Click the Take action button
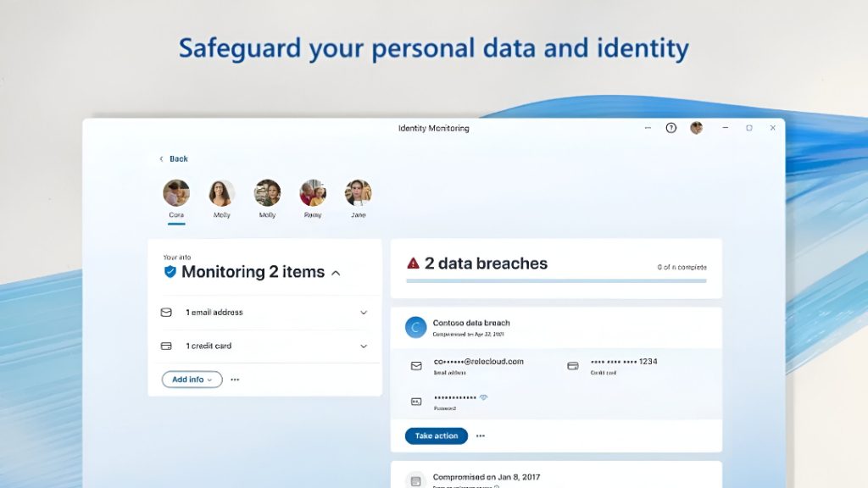868x488 pixels. 435,435
